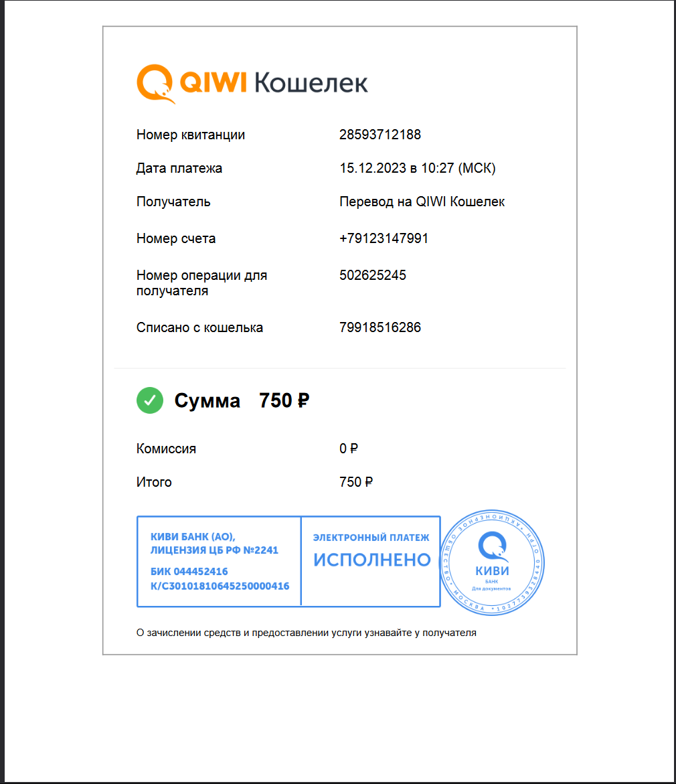Click the 'Итого' label
Image resolution: width=676 pixels, height=784 pixels.
pyautogui.click(x=154, y=483)
